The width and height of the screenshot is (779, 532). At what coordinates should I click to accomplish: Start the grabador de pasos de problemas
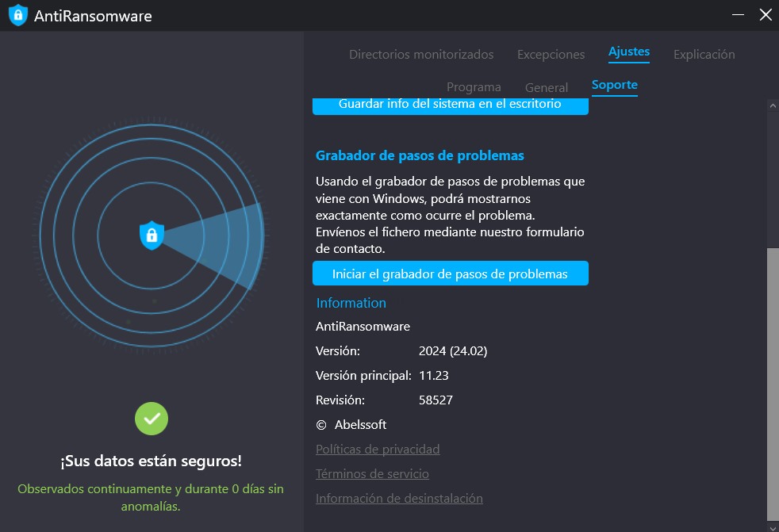[x=451, y=273]
